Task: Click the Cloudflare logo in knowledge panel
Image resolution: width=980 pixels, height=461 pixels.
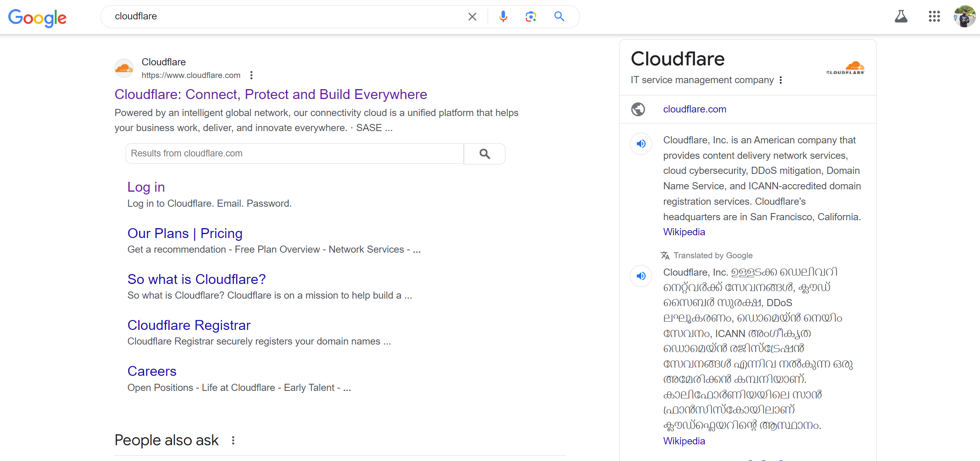Action: tap(845, 68)
